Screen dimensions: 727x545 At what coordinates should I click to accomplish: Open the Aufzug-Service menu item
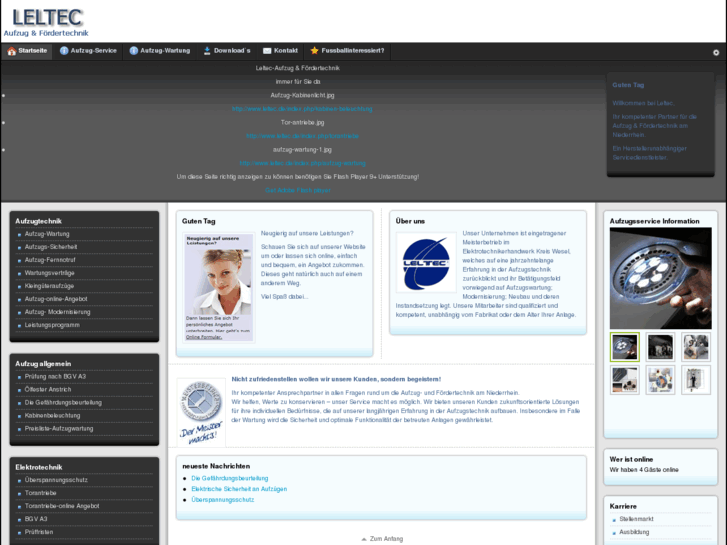point(88,51)
